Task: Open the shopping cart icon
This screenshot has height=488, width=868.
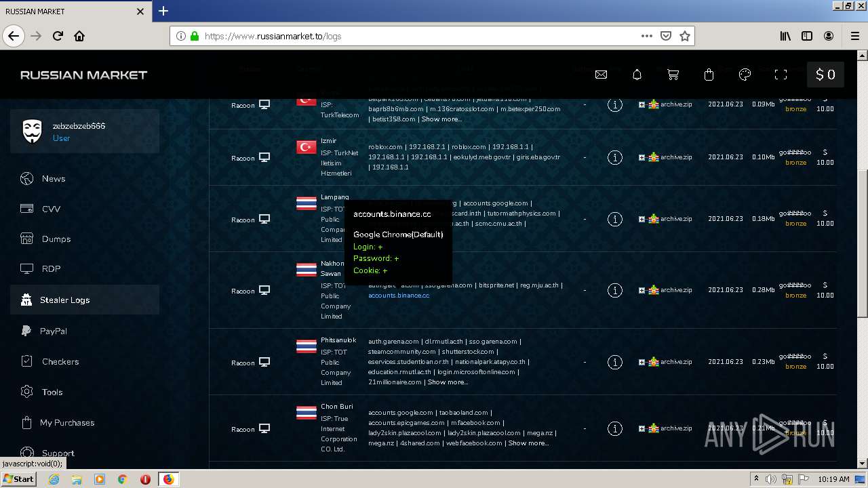Action: pos(673,75)
